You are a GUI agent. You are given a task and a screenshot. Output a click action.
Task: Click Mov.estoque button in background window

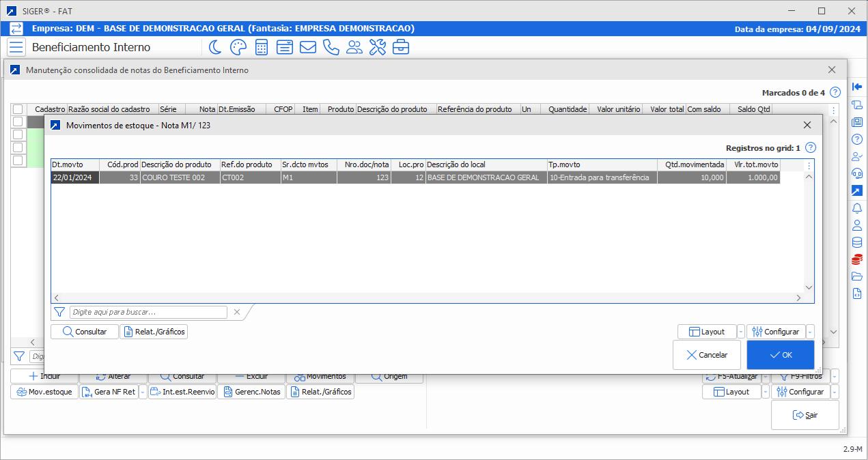pyautogui.click(x=44, y=392)
